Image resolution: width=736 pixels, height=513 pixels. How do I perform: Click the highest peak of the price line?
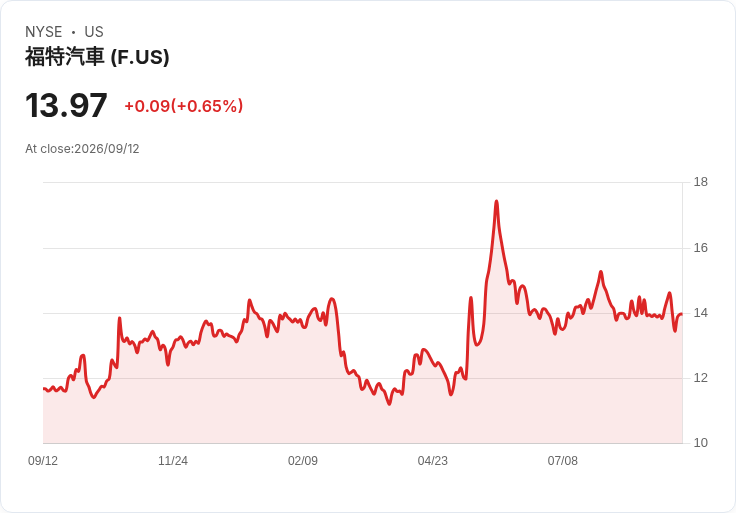[497, 201]
